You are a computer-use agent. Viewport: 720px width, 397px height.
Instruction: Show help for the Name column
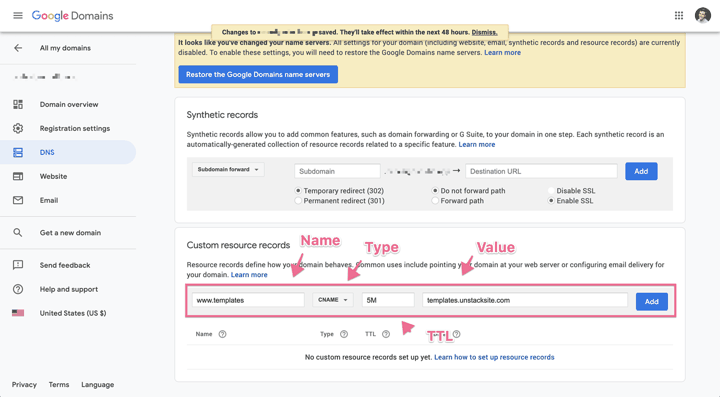[222, 334]
